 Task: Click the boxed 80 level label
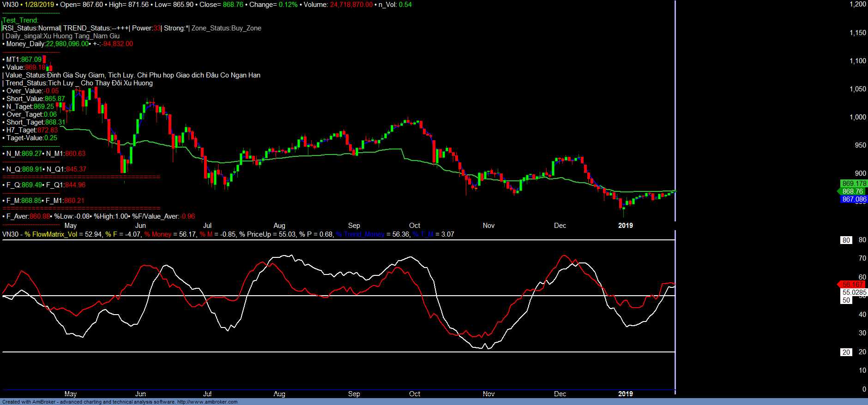click(846, 240)
